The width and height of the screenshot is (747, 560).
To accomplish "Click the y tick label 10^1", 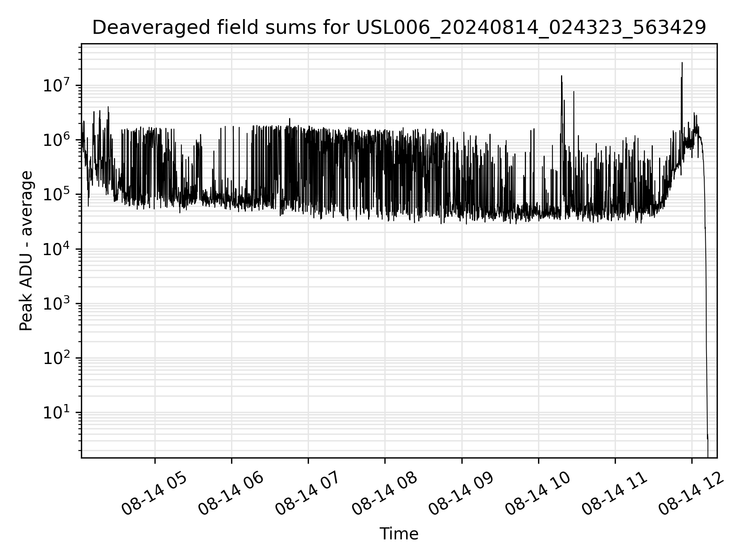I will point(57,411).
